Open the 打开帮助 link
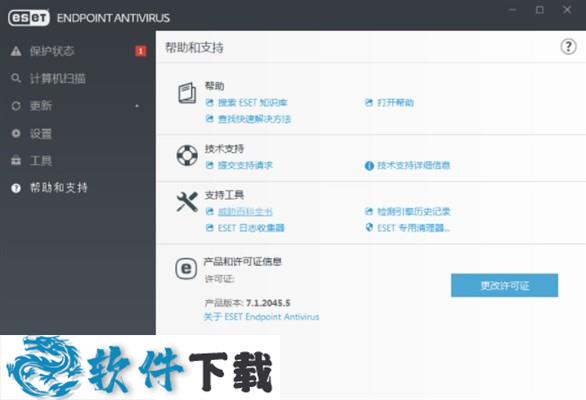586x400 pixels. 395,102
